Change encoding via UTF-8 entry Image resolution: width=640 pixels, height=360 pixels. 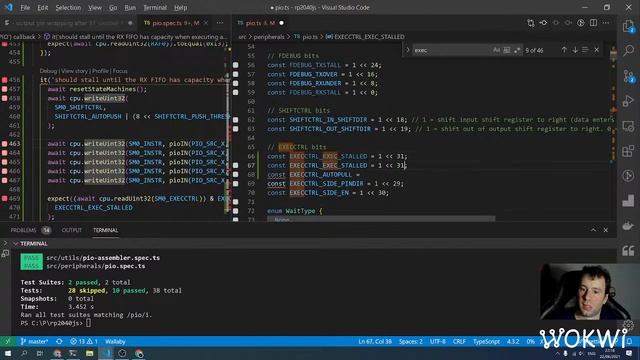438,342
